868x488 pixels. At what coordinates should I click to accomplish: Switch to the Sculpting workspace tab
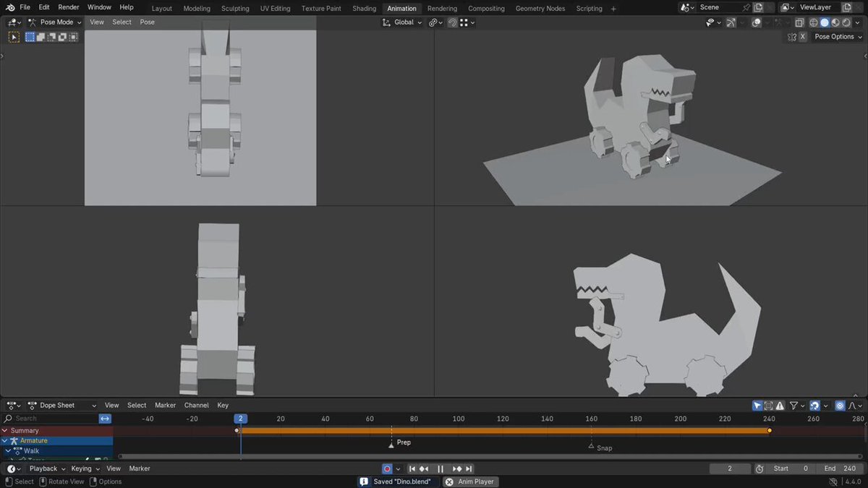tap(235, 9)
